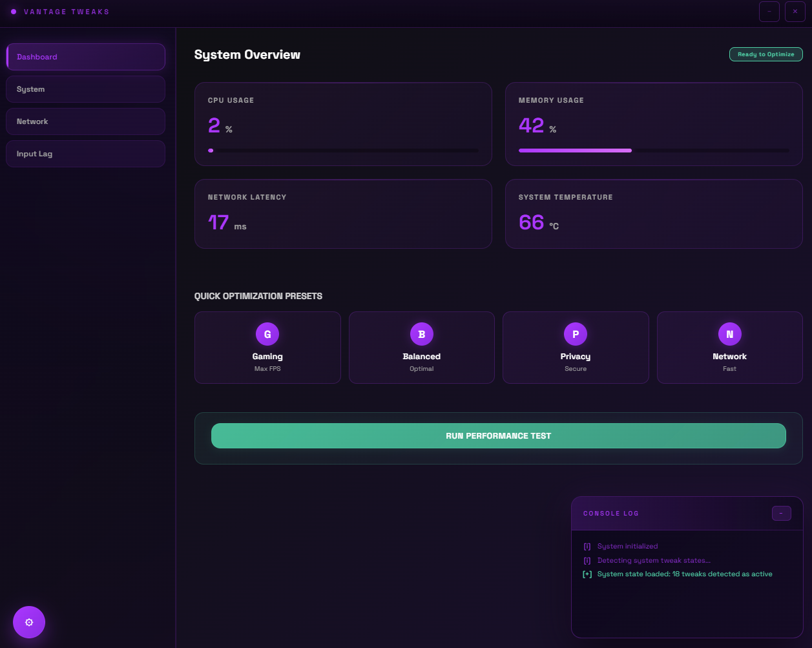
Task: Expand the Network Latency card
Action: [343, 214]
